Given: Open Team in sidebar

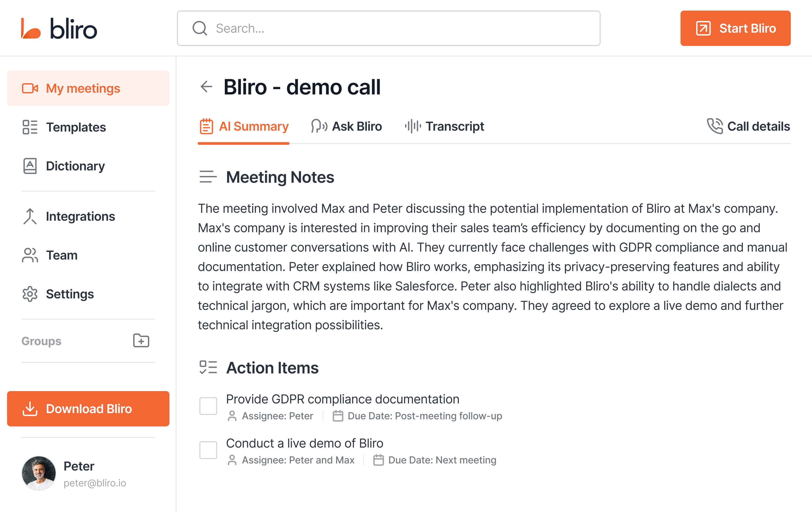Looking at the screenshot, I should coord(88,255).
